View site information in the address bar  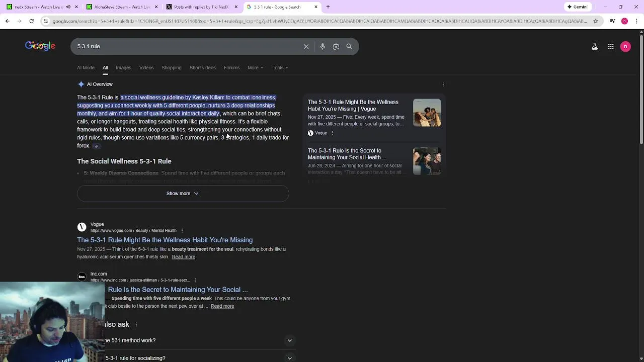[46, 21]
